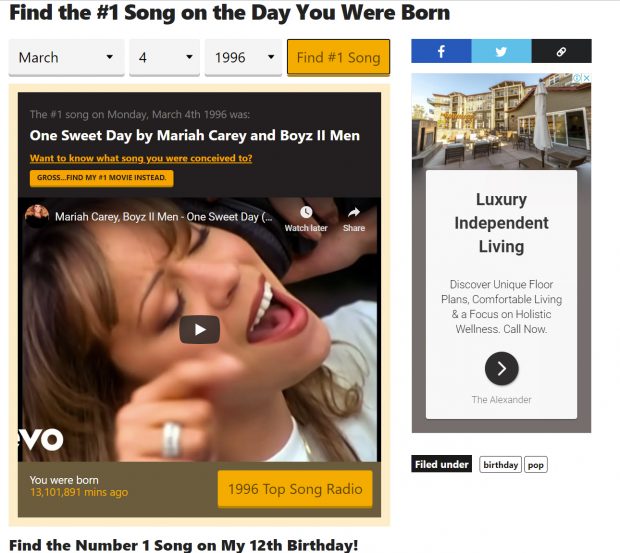The image size is (620, 553).
Task: Play the One Sweet Day video
Action: click(x=200, y=329)
